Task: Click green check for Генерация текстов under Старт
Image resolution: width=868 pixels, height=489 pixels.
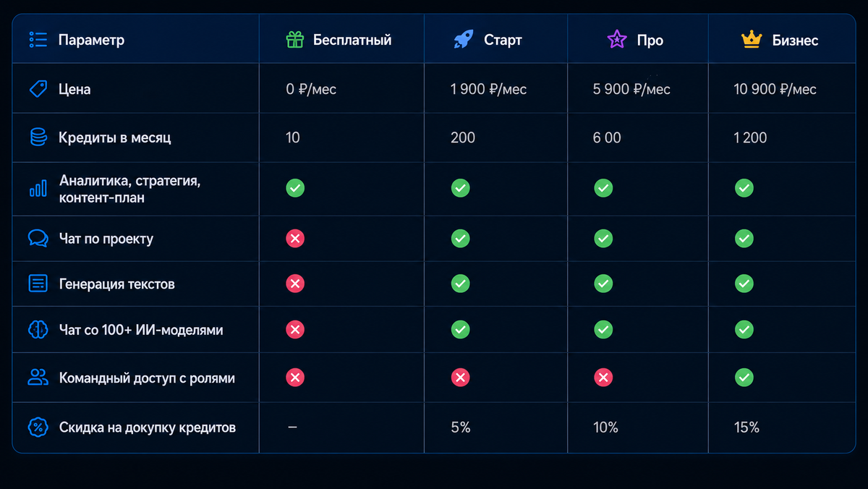Action: [x=461, y=284]
